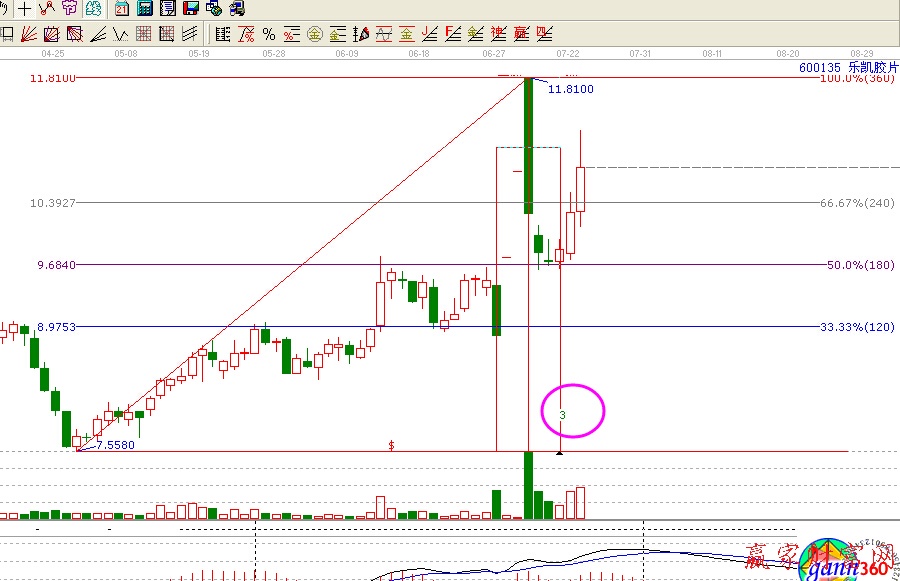
Task: Click the floppy disk save icon
Action: tap(191, 9)
